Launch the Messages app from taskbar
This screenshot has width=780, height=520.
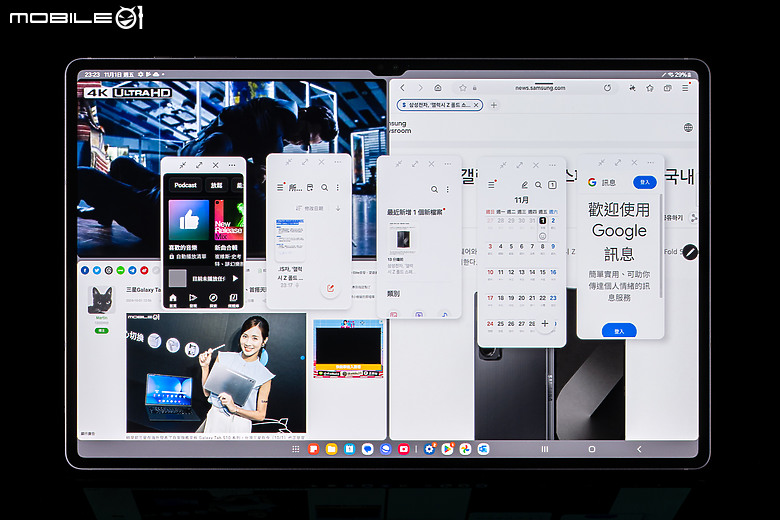click(368, 449)
